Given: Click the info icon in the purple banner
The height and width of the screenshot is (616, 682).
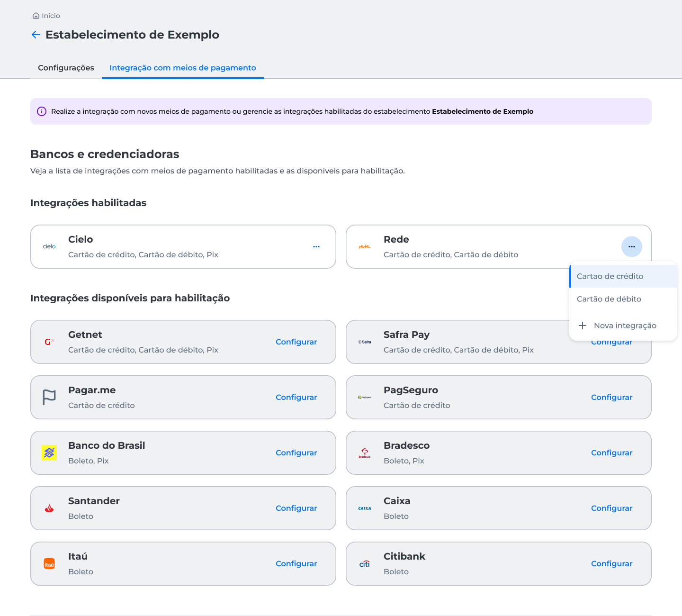Looking at the screenshot, I should [42, 111].
